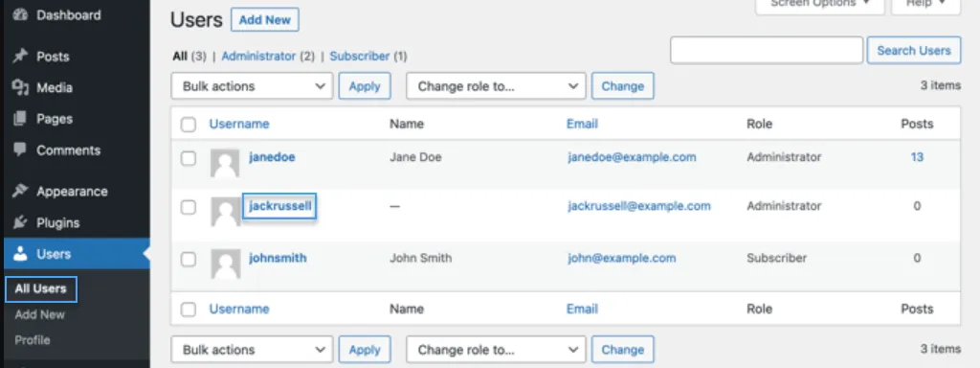Select the jackrussell row checkbox
This screenshot has width=980, height=368.
coord(189,207)
